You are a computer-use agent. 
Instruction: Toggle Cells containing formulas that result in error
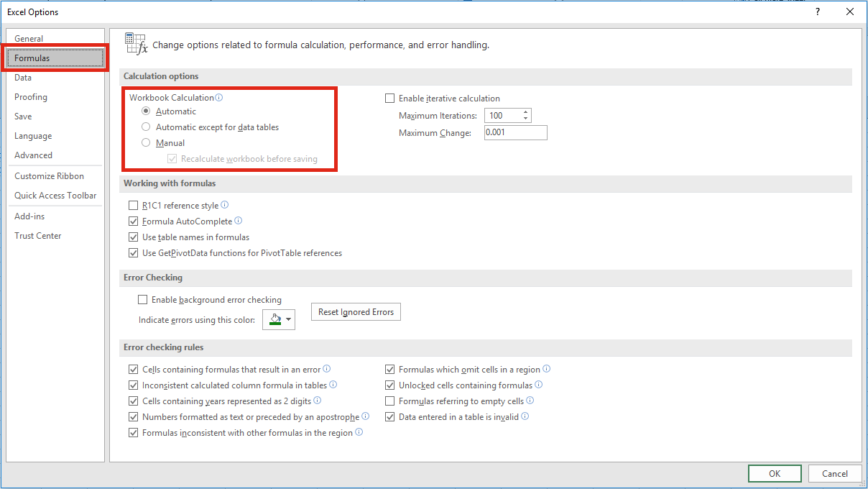133,370
